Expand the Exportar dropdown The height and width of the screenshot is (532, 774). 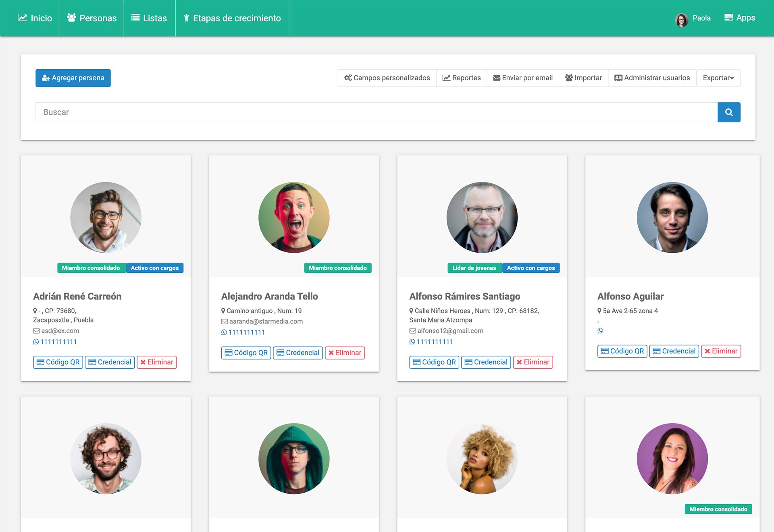pos(718,78)
